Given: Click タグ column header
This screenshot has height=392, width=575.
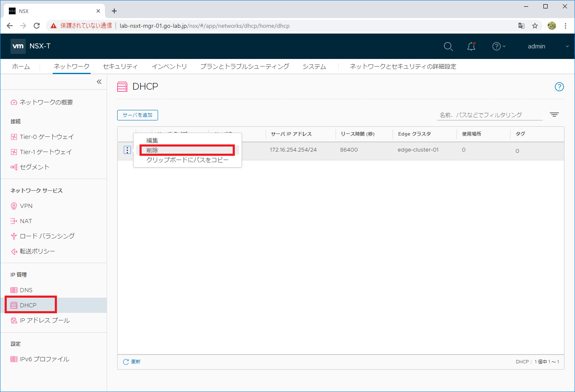Looking at the screenshot, I should tap(520, 134).
